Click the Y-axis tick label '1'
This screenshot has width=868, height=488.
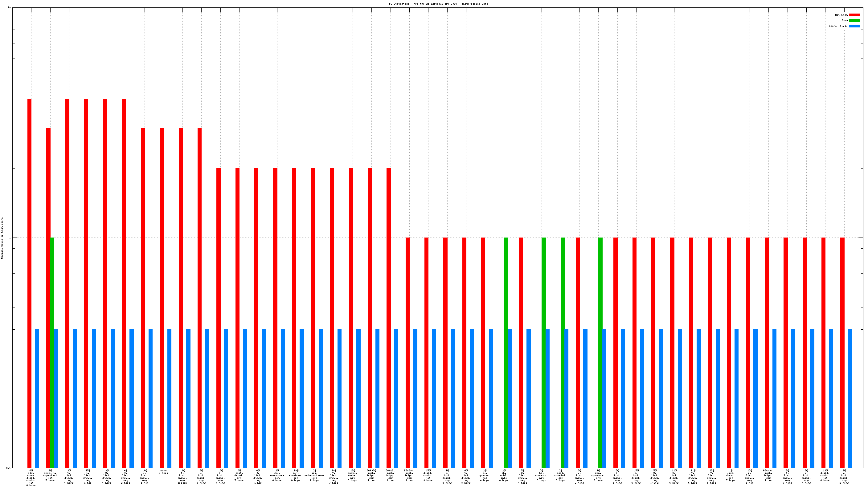(10, 238)
